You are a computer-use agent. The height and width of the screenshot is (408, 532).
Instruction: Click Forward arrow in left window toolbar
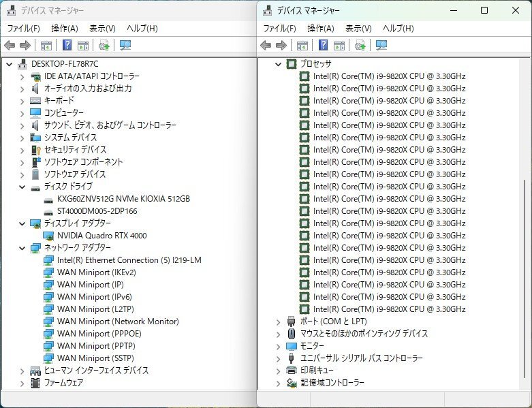pos(25,45)
